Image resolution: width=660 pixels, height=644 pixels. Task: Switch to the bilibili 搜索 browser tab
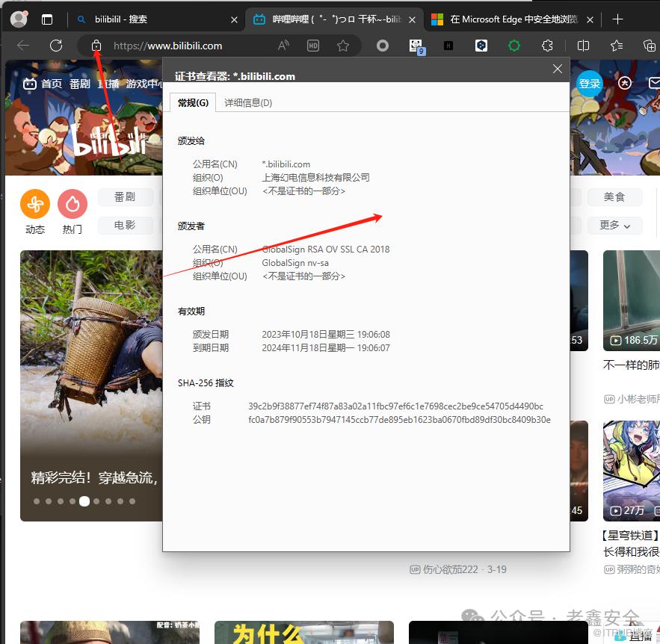(x=157, y=19)
